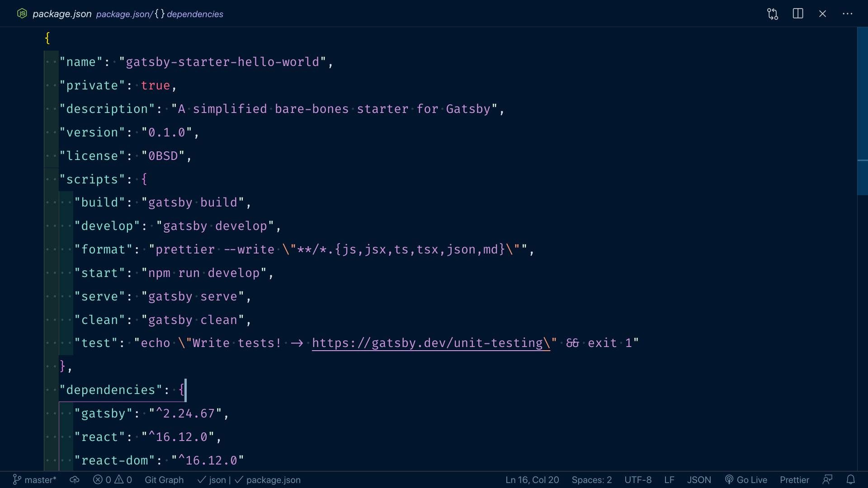The width and height of the screenshot is (868, 488).
Task: Click on the "scripts" key
Action: click(92, 179)
